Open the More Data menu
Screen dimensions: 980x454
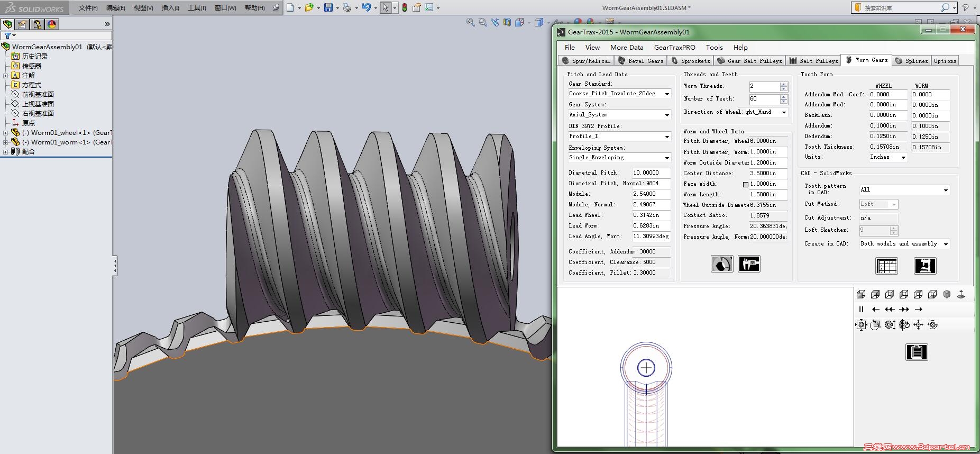(x=627, y=47)
